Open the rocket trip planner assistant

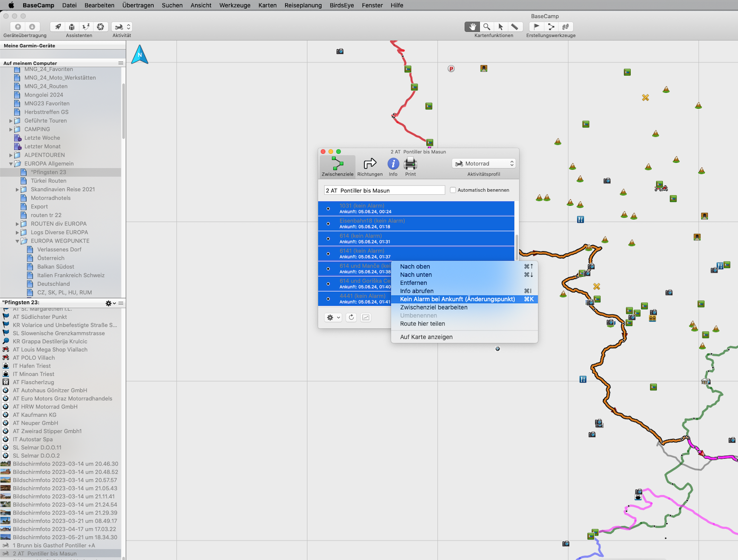coord(58,27)
